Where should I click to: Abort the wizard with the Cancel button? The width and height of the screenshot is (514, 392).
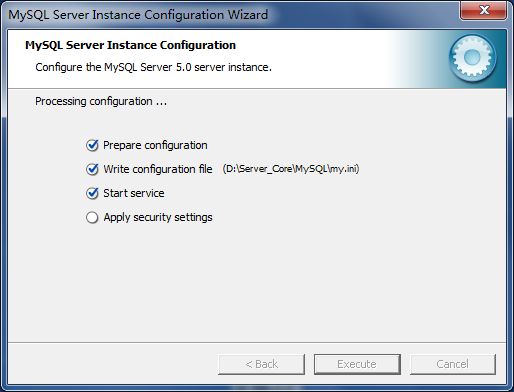click(x=453, y=364)
